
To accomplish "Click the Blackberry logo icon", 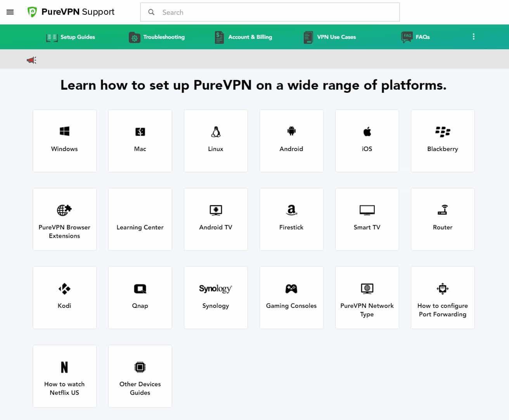I will (x=443, y=132).
